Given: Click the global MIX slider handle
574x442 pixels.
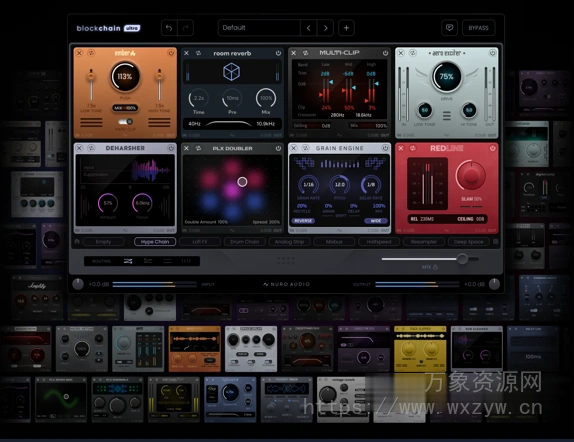Looking at the screenshot, I should tap(462, 259).
